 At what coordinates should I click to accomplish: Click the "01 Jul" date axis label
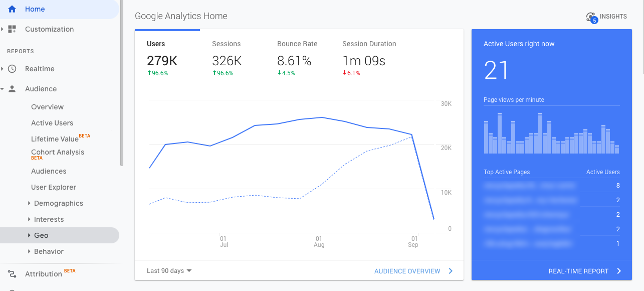click(224, 242)
